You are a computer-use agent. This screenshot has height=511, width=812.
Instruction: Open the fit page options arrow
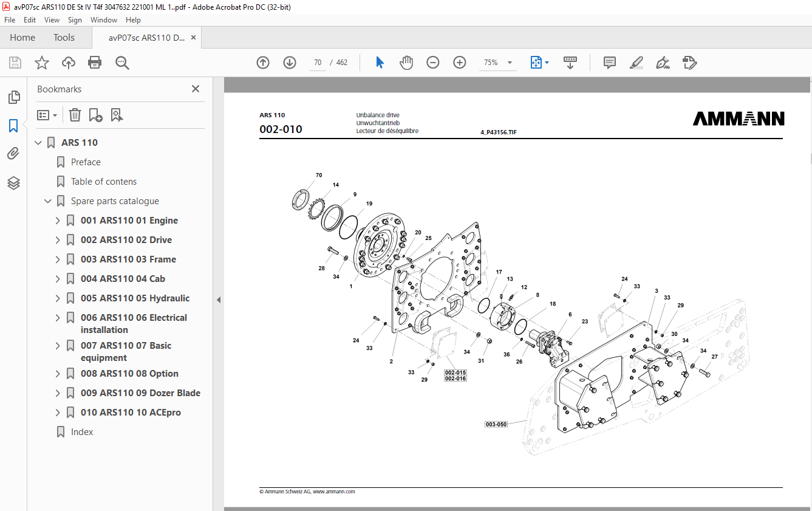click(547, 63)
